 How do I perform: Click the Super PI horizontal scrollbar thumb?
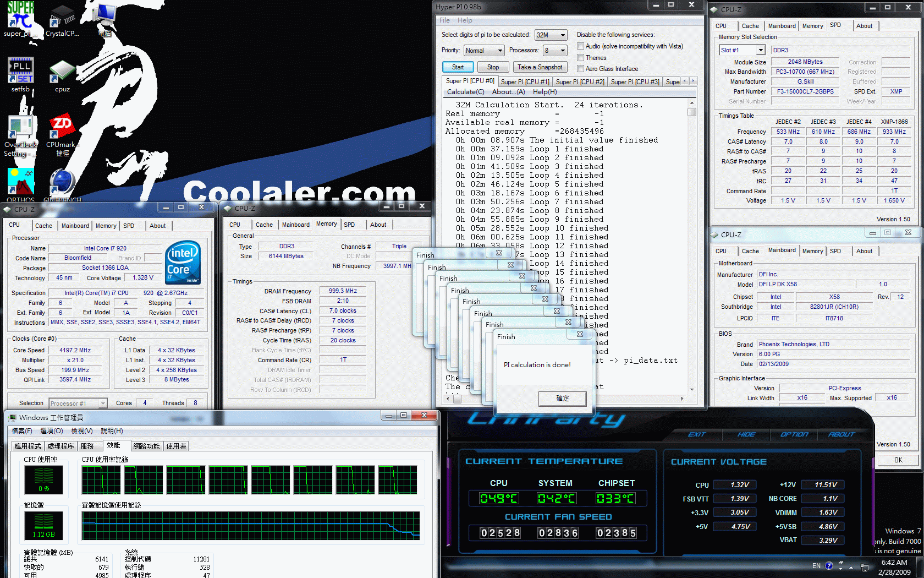click(457, 399)
